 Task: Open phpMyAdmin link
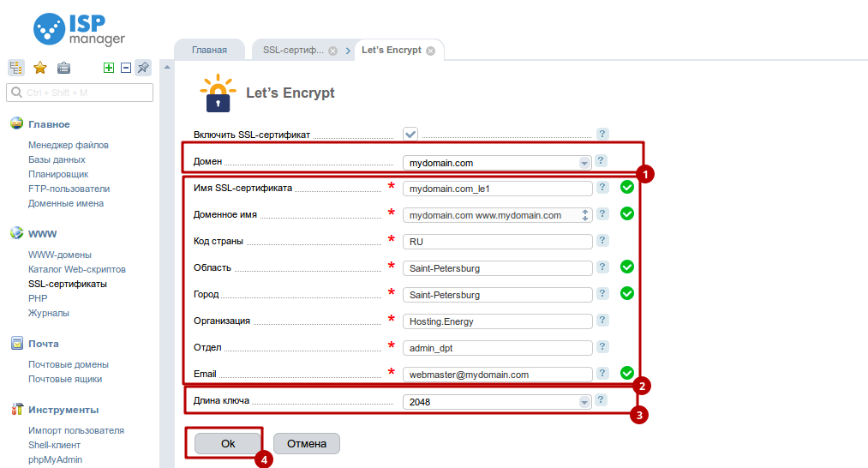[56, 459]
